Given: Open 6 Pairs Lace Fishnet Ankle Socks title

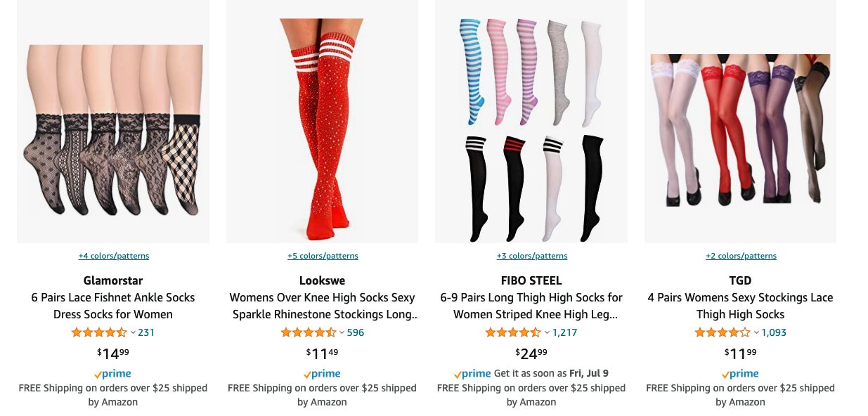Looking at the screenshot, I should pyautogui.click(x=113, y=306).
